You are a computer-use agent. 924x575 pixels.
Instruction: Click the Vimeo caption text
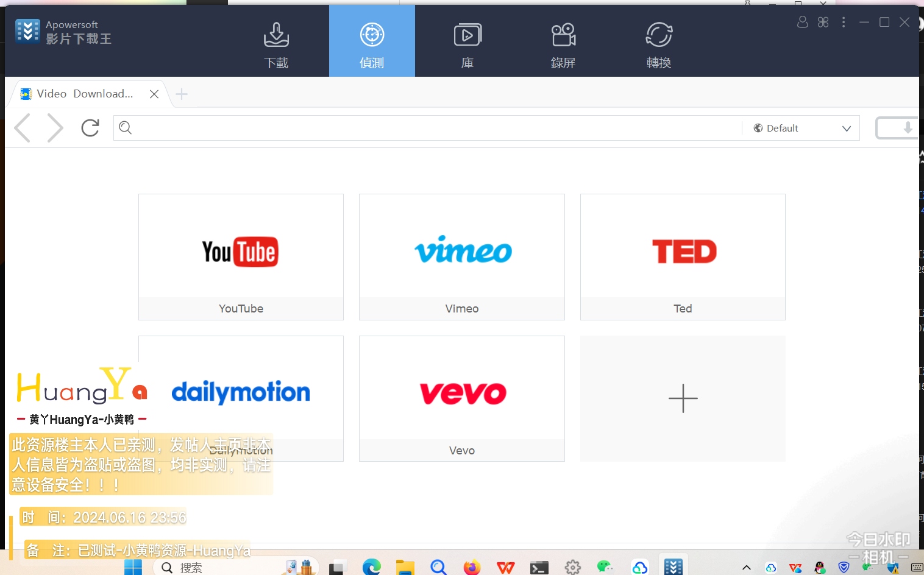(x=462, y=309)
